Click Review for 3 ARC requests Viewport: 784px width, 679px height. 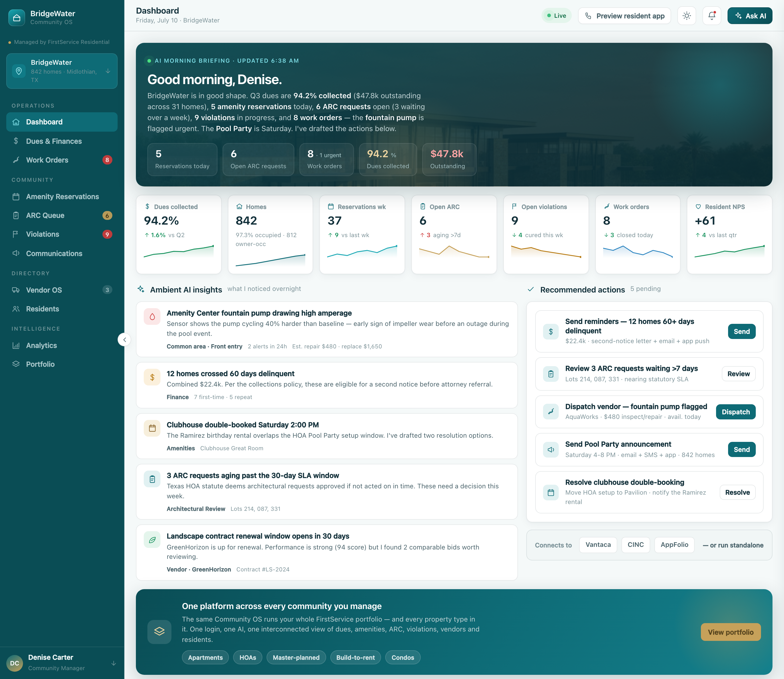738,374
